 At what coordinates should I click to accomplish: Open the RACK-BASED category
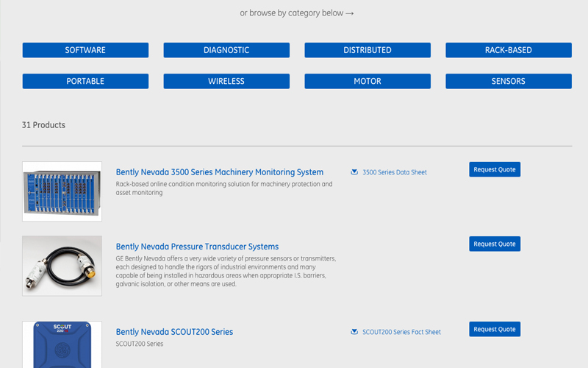click(509, 50)
